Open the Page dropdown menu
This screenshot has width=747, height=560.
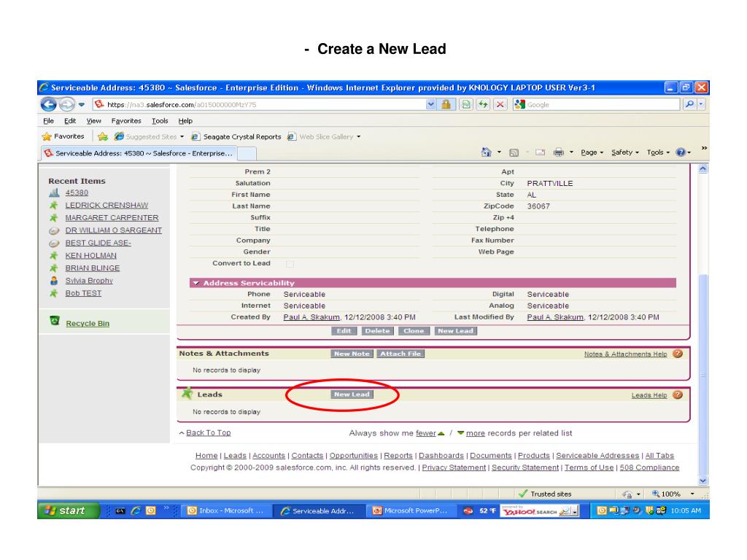(x=592, y=152)
